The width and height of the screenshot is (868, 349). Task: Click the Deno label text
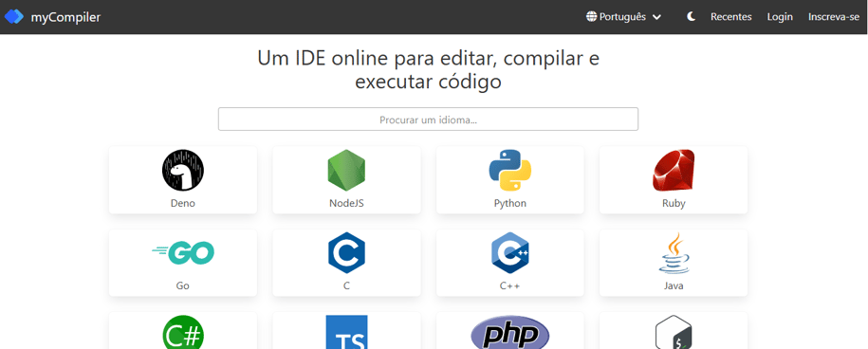click(x=183, y=203)
